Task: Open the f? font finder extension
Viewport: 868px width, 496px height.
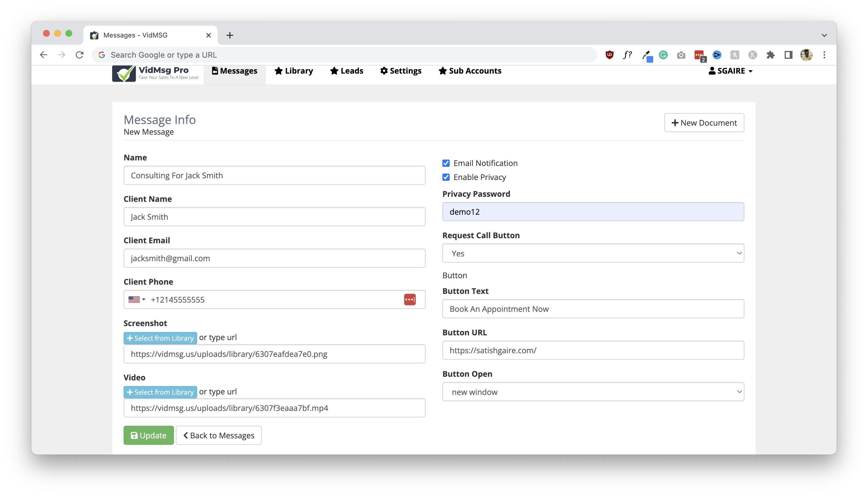Action: point(628,55)
